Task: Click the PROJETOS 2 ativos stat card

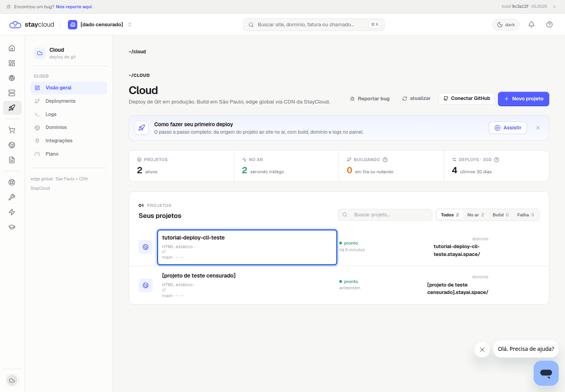Action: pos(181,166)
